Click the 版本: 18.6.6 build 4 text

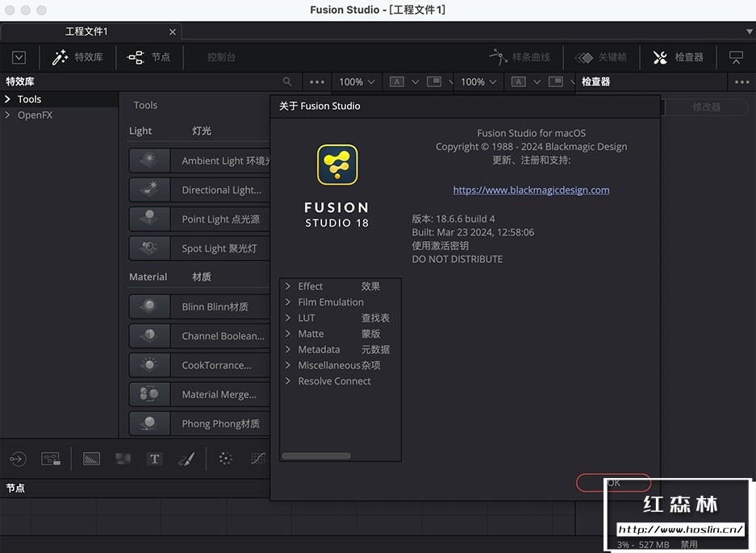453,218
